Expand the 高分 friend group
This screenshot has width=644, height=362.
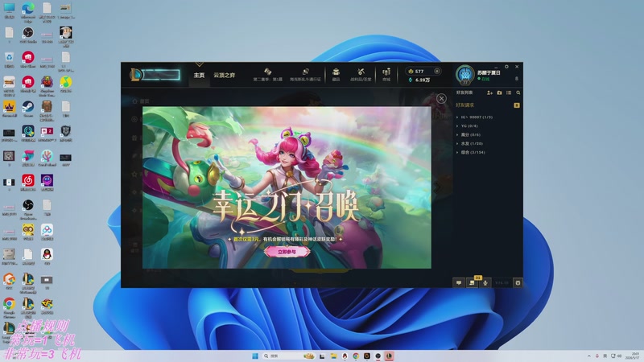468,134
